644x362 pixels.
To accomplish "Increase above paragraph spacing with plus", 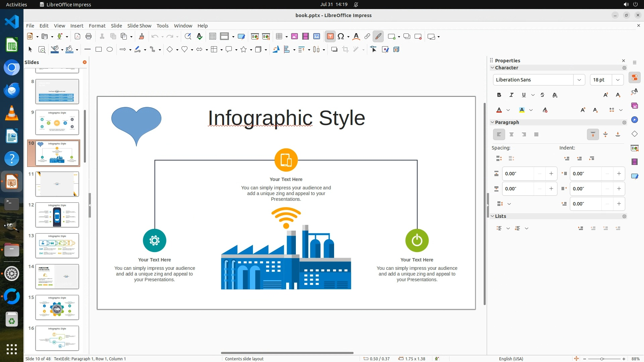I will click(x=551, y=174).
